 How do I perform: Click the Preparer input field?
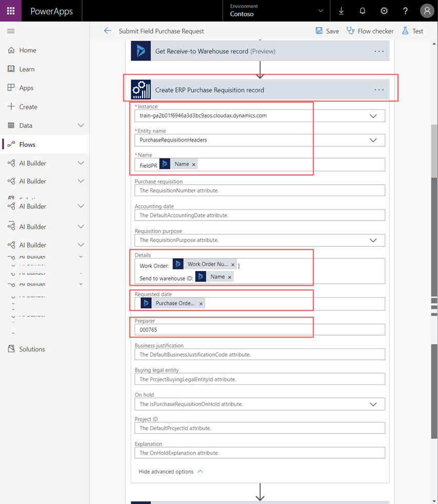(x=260, y=329)
